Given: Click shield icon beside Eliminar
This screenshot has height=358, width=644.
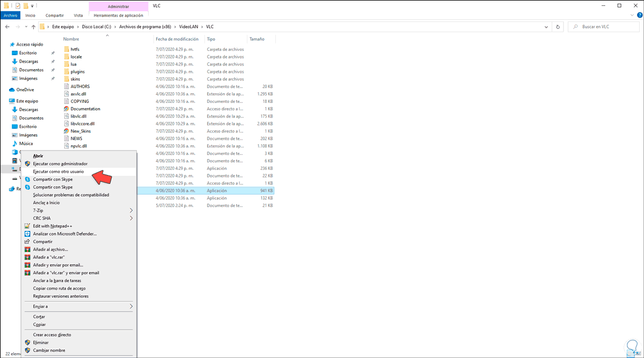Looking at the screenshot, I should point(27,342).
